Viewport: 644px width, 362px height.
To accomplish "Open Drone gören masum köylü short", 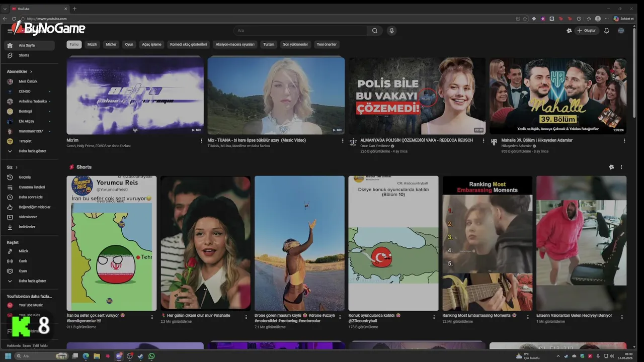I will [x=299, y=243].
